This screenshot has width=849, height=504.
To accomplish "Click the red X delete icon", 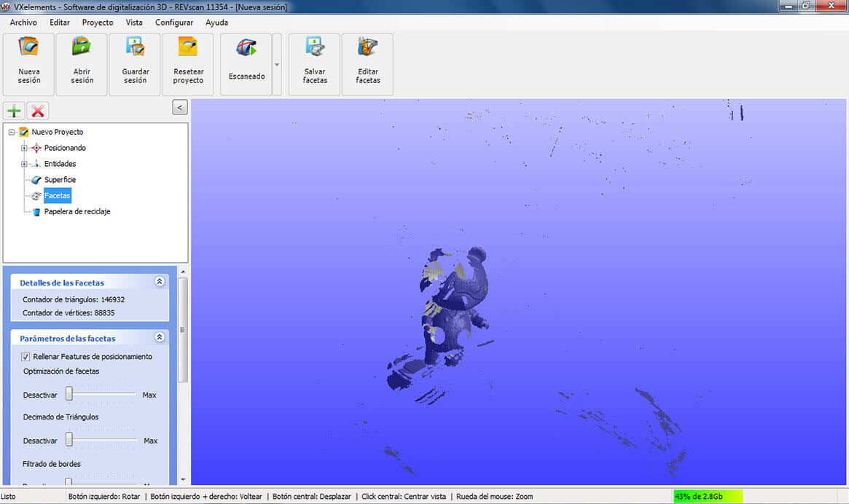I will click(x=37, y=111).
